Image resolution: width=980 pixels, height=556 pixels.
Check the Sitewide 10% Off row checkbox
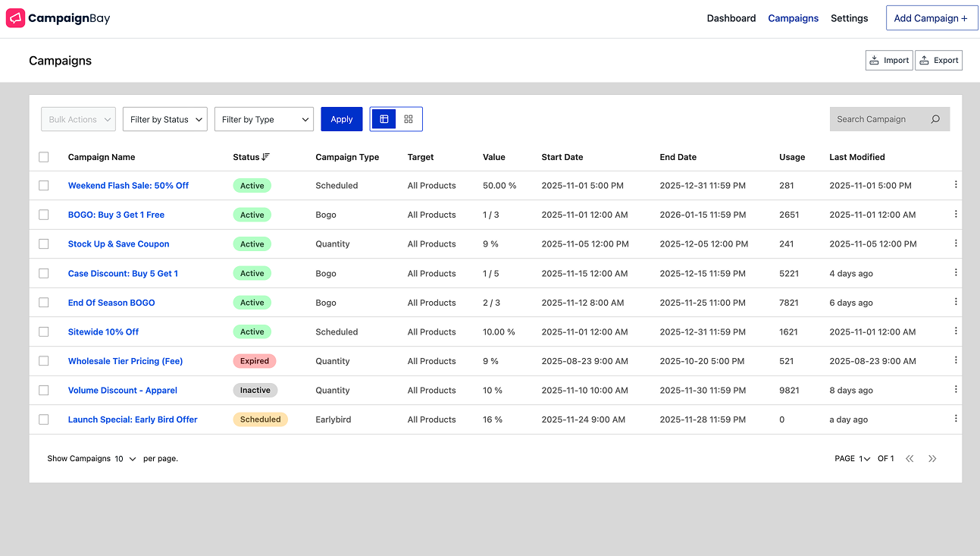pyautogui.click(x=43, y=331)
